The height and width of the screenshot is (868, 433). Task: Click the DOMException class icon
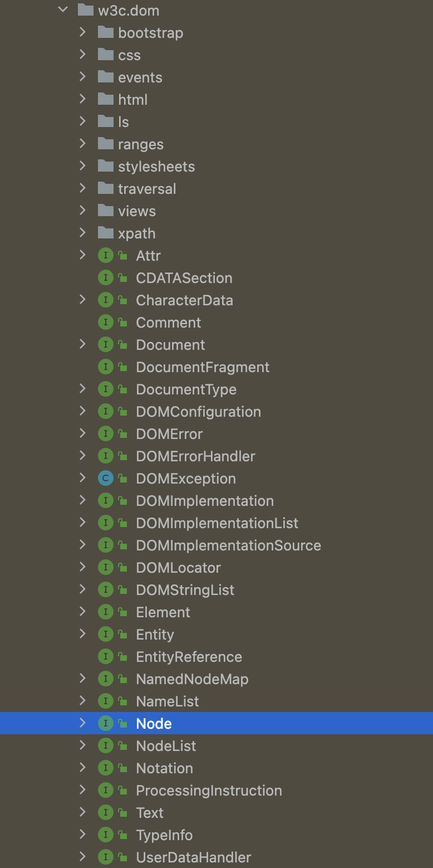coord(105,478)
